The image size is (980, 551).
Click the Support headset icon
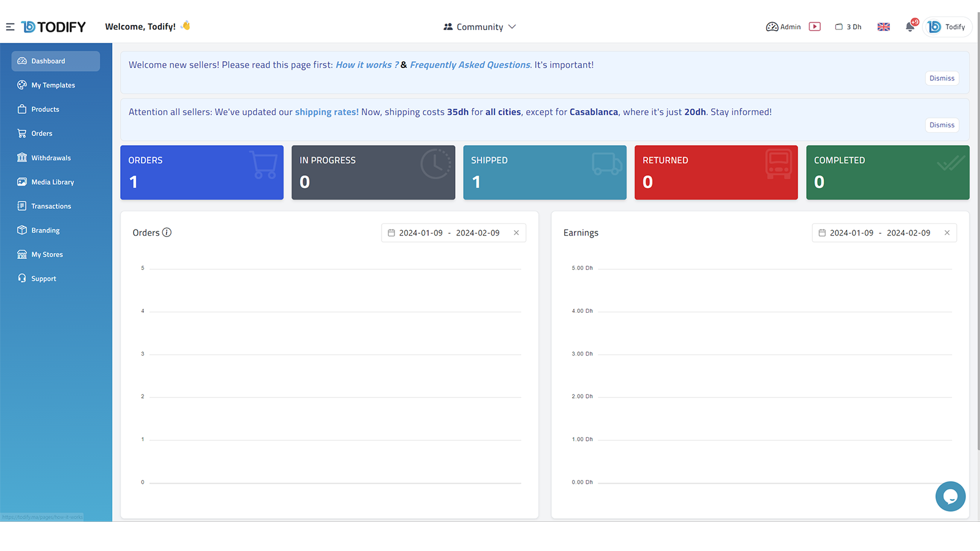pyautogui.click(x=22, y=278)
